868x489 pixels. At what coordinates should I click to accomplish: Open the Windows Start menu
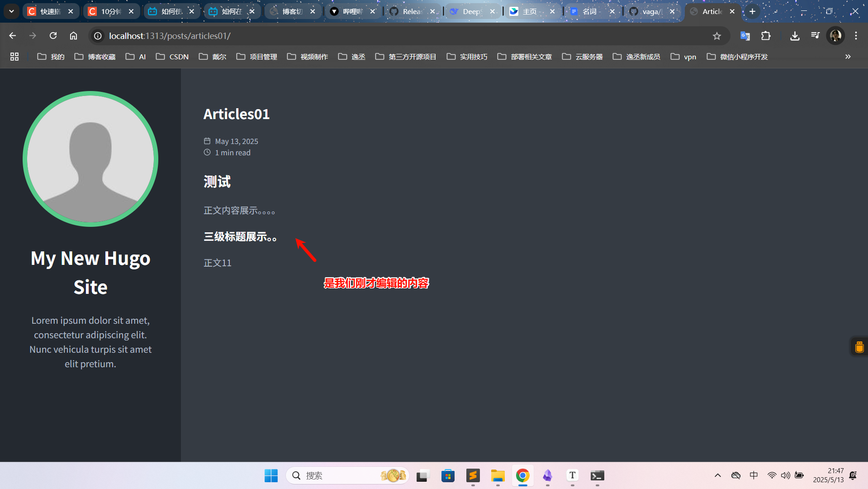pyautogui.click(x=271, y=475)
